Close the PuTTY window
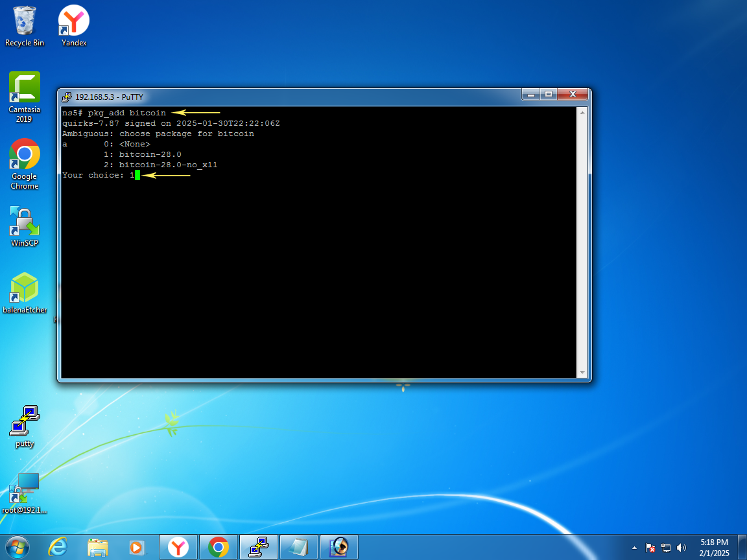Screen dimensions: 747x560 pyautogui.click(x=573, y=94)
